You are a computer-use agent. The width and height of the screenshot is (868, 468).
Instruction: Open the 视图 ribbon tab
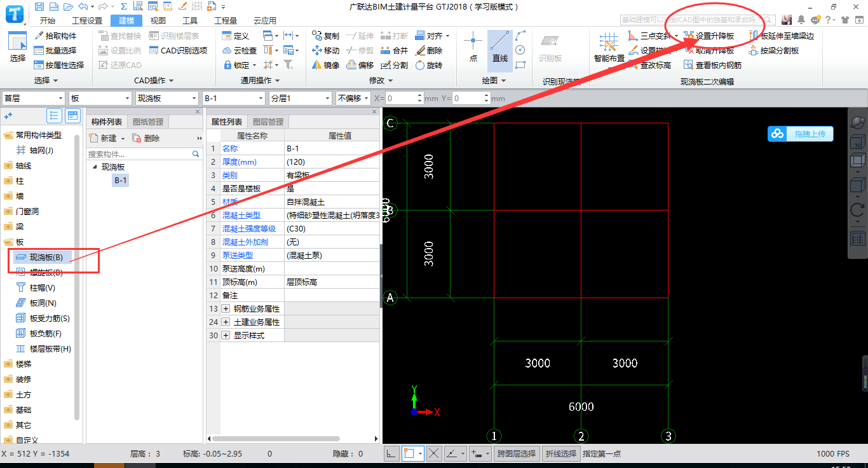pos(158,20)
